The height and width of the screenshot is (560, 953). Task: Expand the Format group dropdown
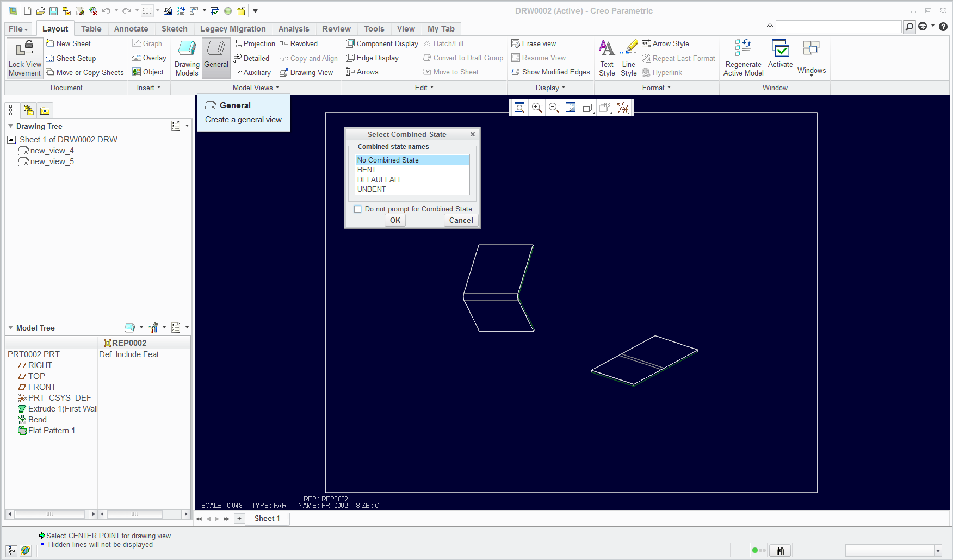click(657, 88)
